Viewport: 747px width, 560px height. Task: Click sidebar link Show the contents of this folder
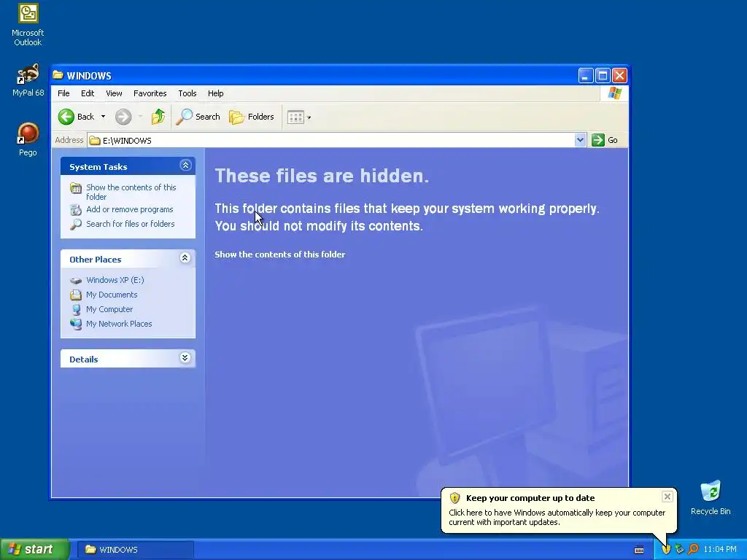tap(131, 192)
